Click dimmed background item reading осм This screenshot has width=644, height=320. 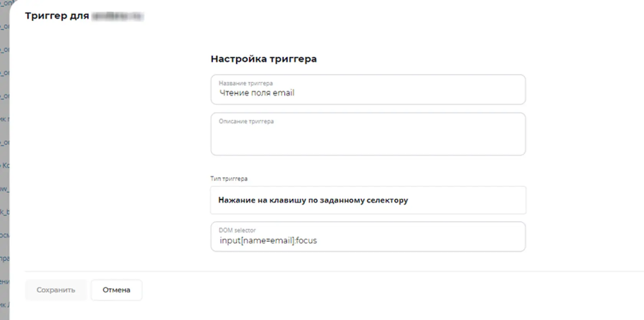[5, 235]
